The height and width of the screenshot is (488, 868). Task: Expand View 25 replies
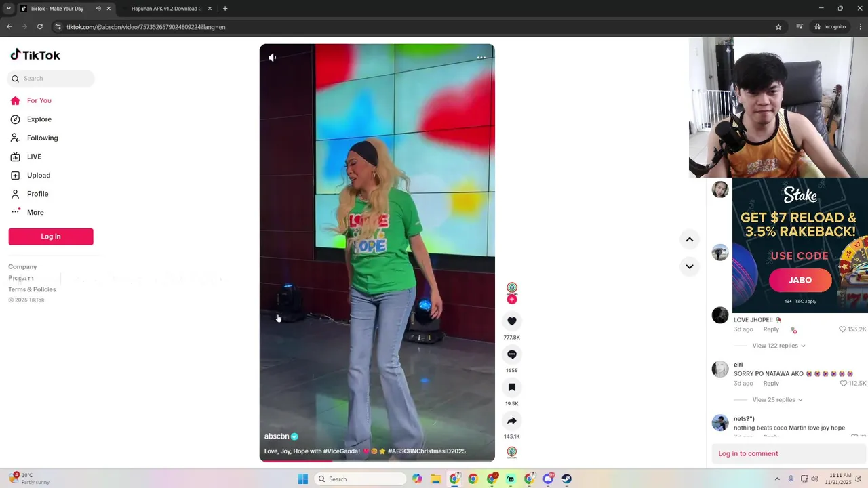pyautogui.click(x=777, y=400)
